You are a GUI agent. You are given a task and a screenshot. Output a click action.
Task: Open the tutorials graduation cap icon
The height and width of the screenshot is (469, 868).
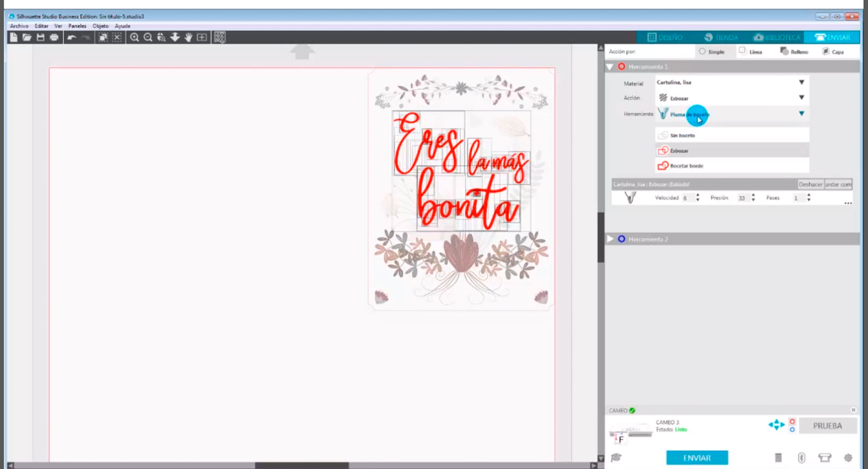click(616, 458)
